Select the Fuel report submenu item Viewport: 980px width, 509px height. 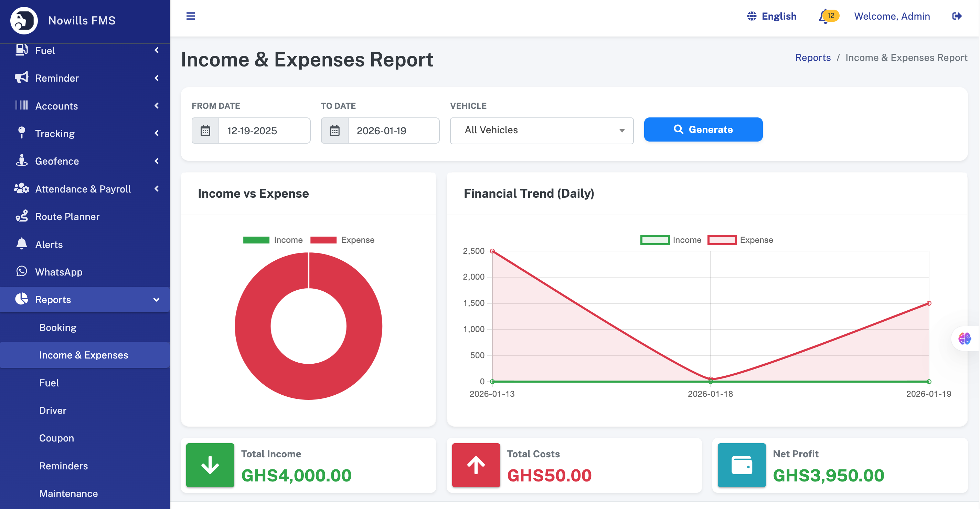click(49, 383)
